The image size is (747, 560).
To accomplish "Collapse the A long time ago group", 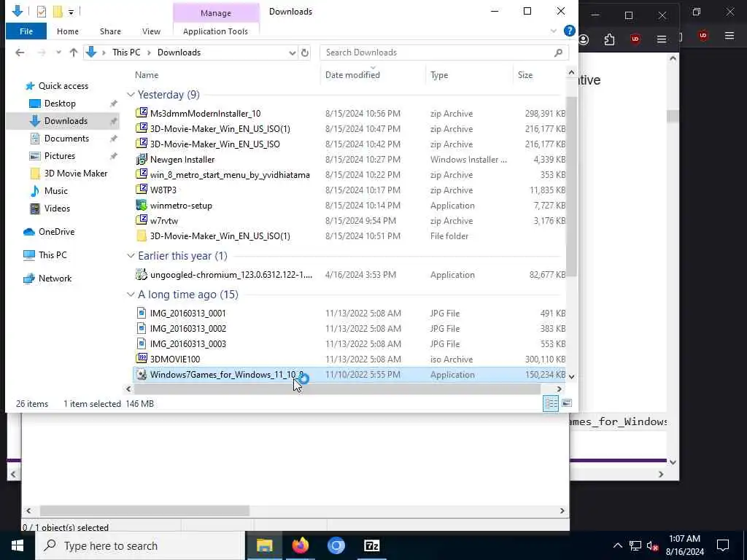I will click(x=131, y=295).
